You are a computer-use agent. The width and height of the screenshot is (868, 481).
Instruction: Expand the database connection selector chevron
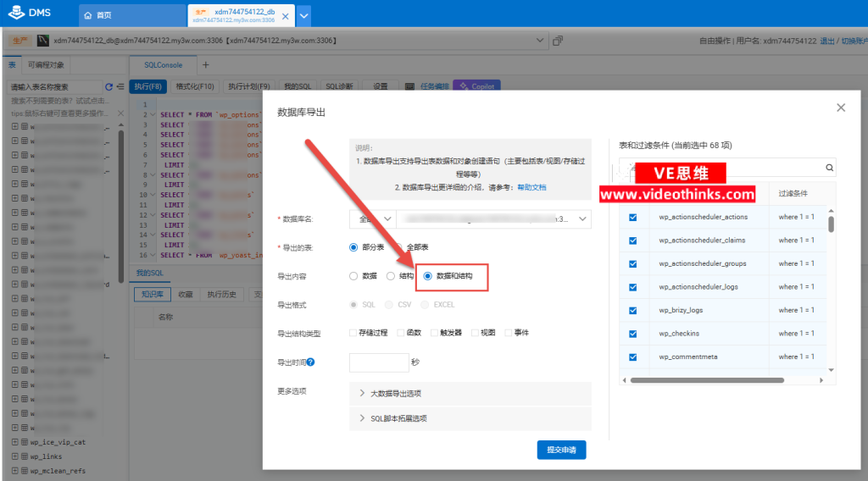coord(540,41)
